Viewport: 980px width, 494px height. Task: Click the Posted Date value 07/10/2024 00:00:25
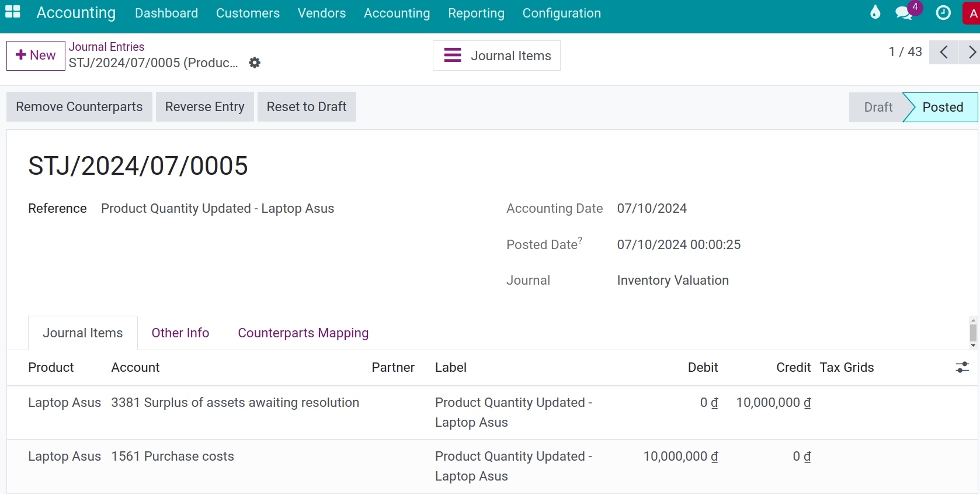[x=679, y=245]
